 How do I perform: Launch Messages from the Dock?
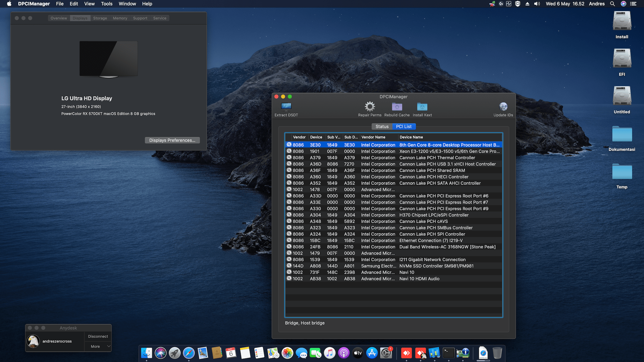(x=302, y=353)
